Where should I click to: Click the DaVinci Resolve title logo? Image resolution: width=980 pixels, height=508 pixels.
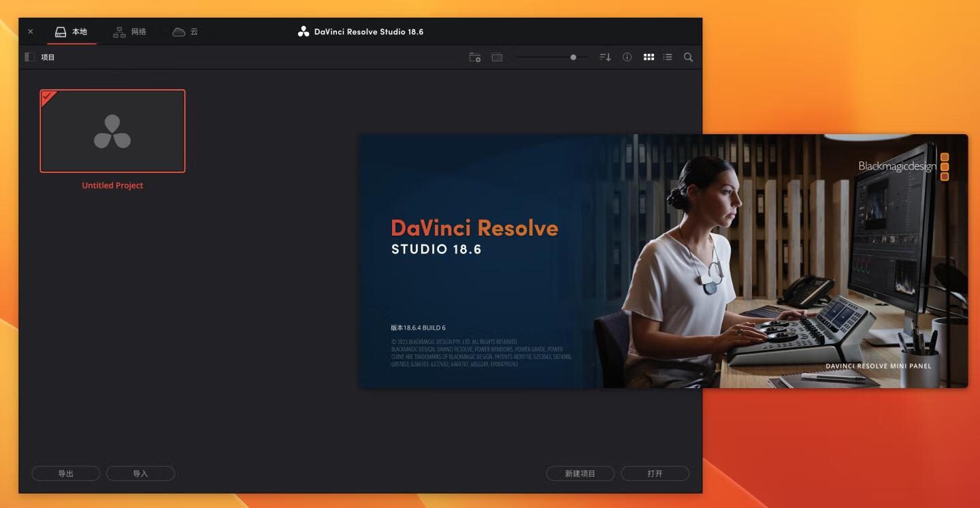tap(304, 32)
